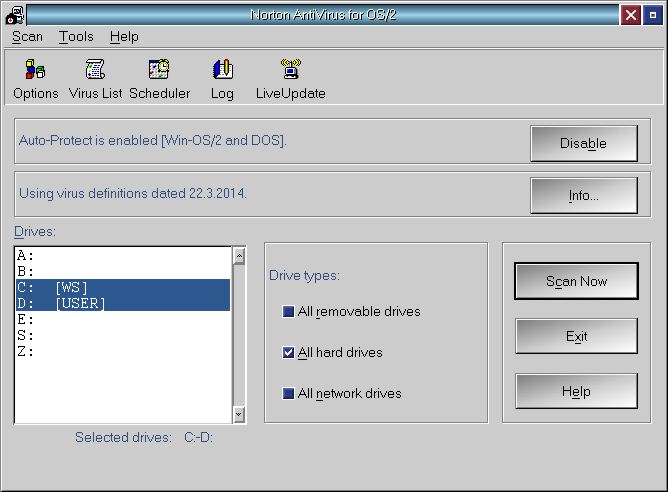
Task: Open the Scan menu
Action: point(27,37)
